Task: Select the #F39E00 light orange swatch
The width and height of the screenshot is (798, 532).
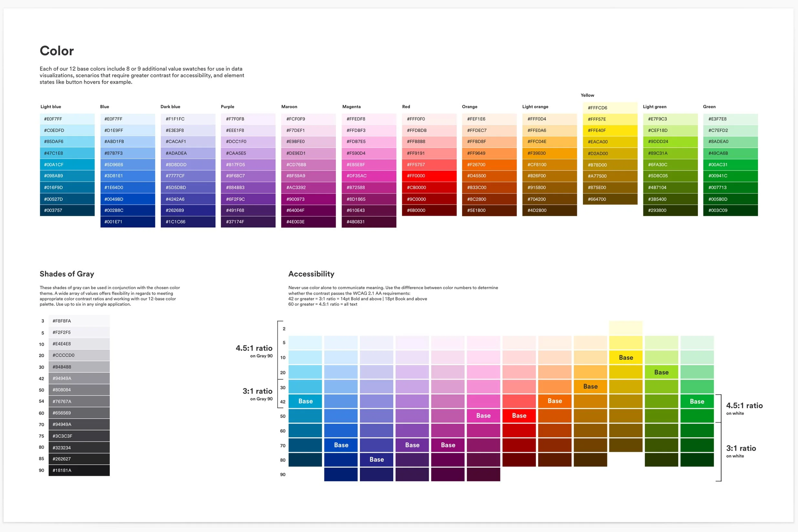Action: coord(550,153)
